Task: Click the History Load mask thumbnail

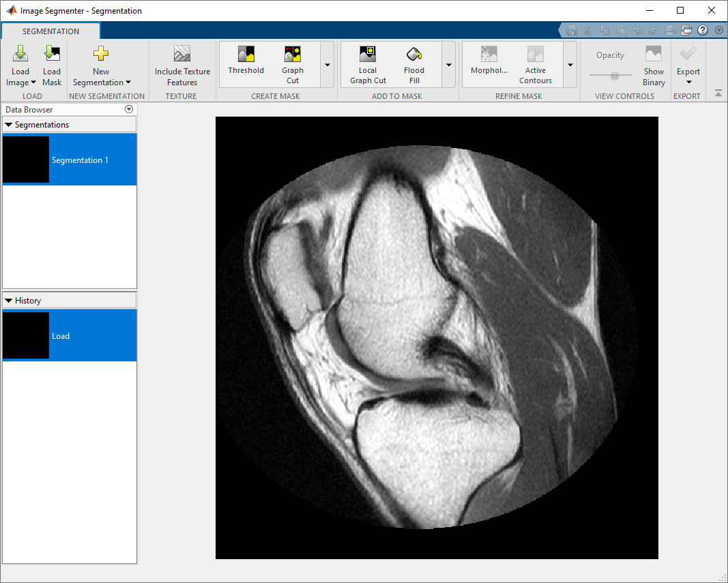Action: pos(26,335)
